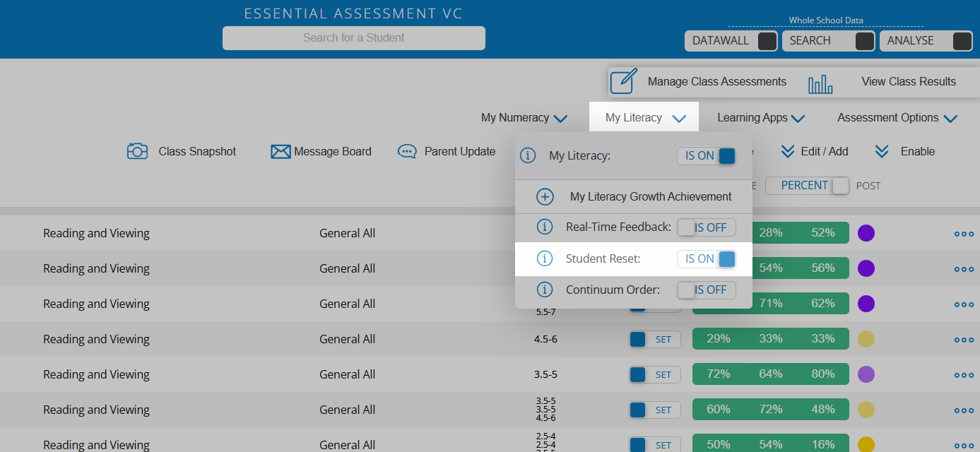Image resolution: width=980 pixels, height=452 pixels.
Task: Click the View Class Results bar chart icon
Action: pos(820,84)
